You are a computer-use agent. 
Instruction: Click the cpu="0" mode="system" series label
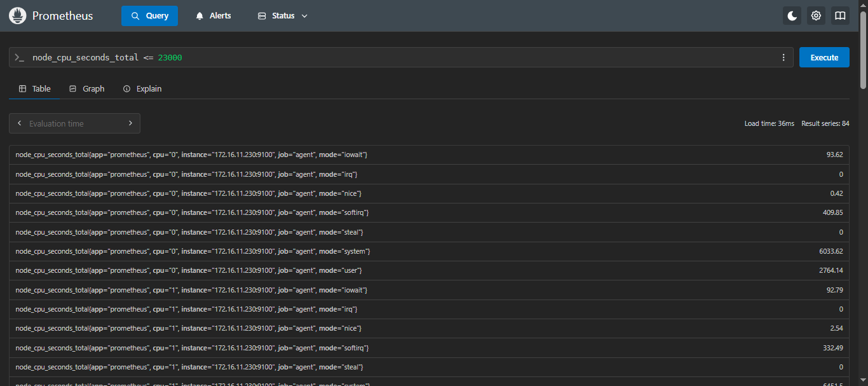click(x=193, y=251)
